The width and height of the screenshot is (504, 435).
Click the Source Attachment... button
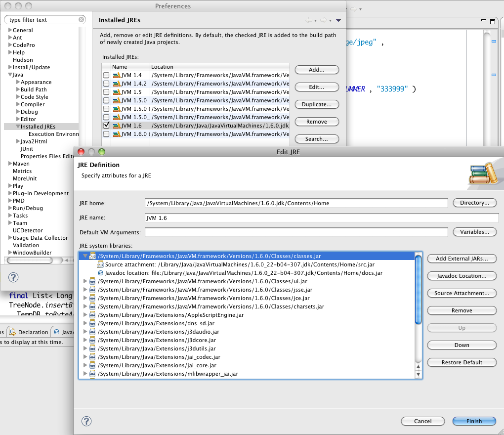click(462, 293)
